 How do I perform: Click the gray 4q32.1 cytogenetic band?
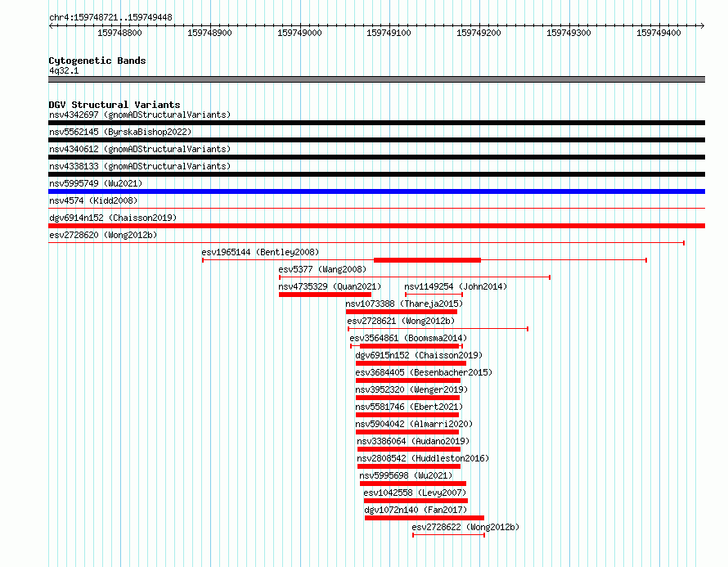click(376, 79)
